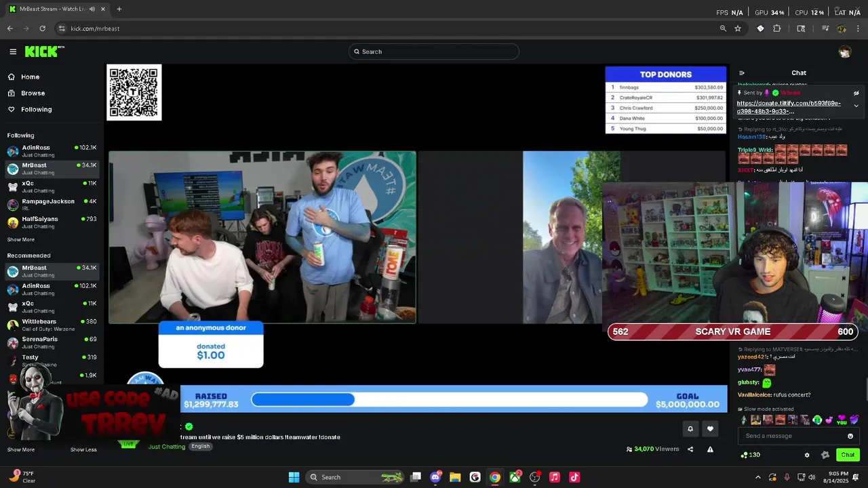The image size is (868, 488).
Task: Open File Explorer from the taskbar
Action: tap(455, 477)
